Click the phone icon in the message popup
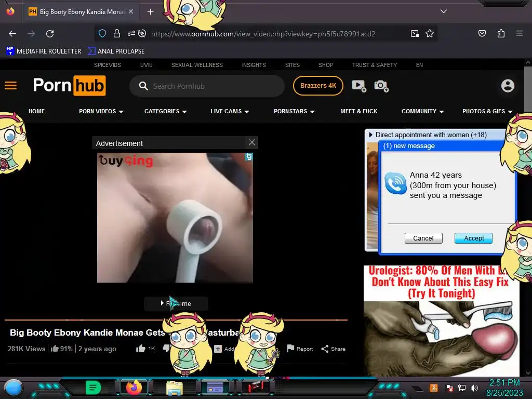This screenshot has height=399, width=532. pyautogui.click(x=395, y=183)
